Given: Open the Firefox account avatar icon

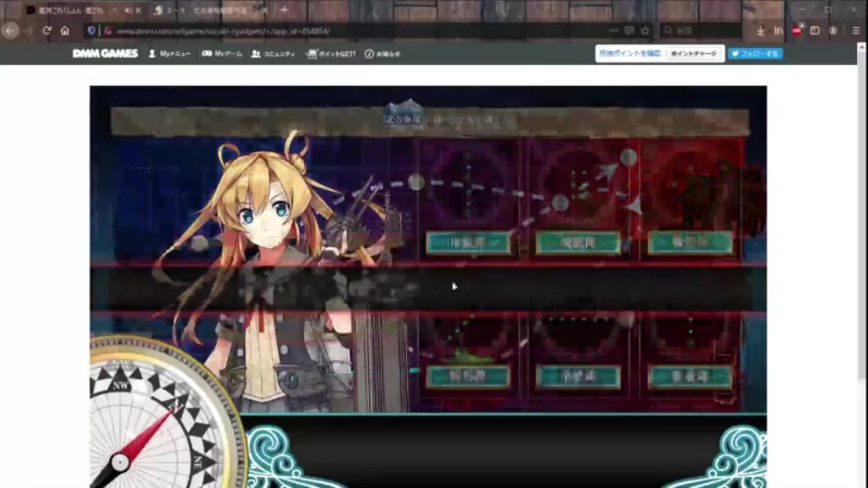Looking at the screenshot, I should pyautogui.click(x=833, y=31).
